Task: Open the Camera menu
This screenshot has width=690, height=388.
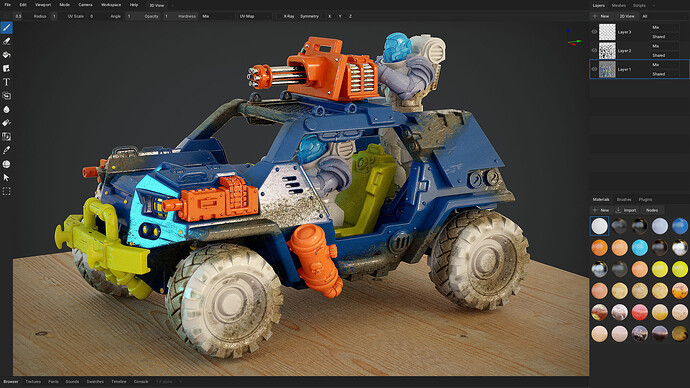Action: pos(85,5)
